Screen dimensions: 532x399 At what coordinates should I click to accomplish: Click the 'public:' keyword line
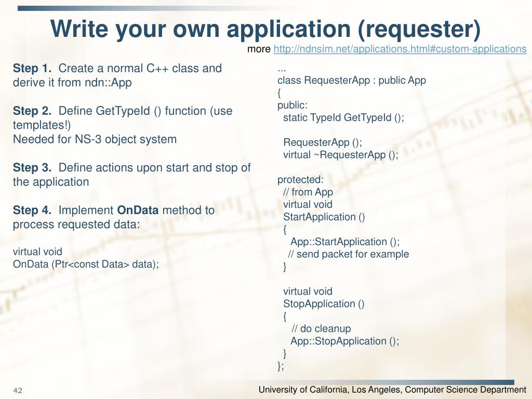[x=292, y=105]
